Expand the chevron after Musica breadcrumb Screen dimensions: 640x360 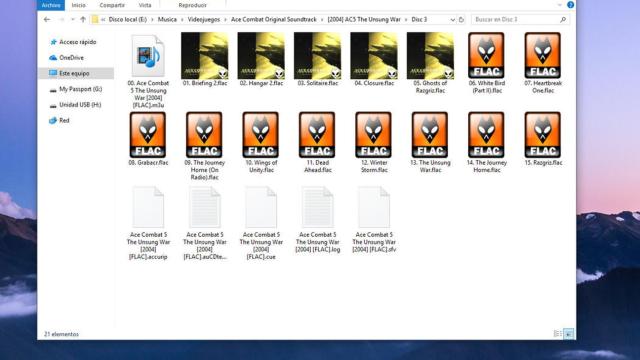pyautogui.click(x=182, y=19)
